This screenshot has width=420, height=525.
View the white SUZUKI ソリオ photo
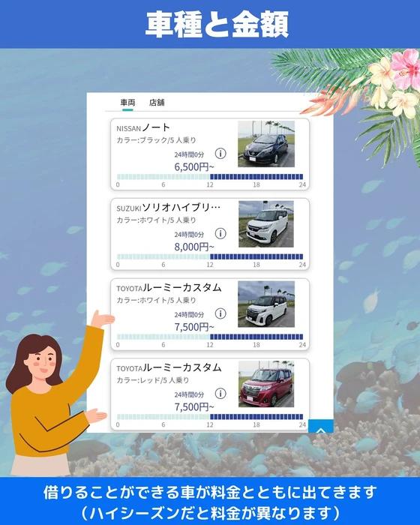266,224
